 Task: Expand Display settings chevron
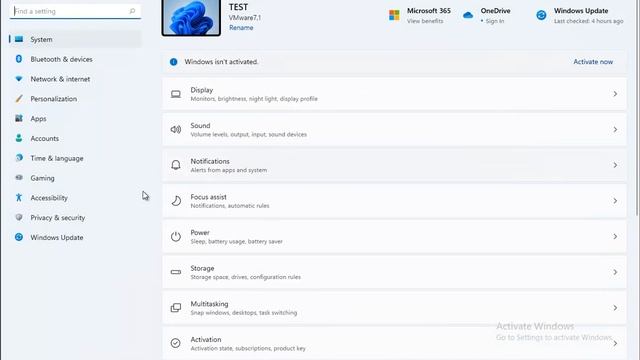click(x=615, y=94)
